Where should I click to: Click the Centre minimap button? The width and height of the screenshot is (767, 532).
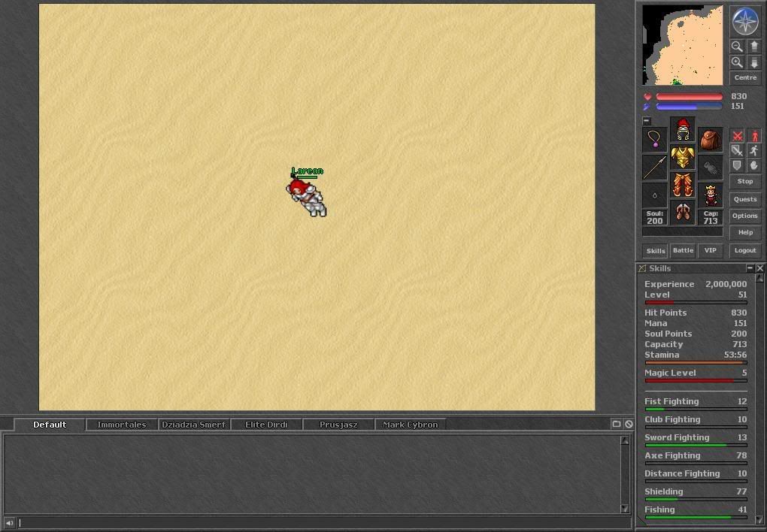(x=745, y=77)
